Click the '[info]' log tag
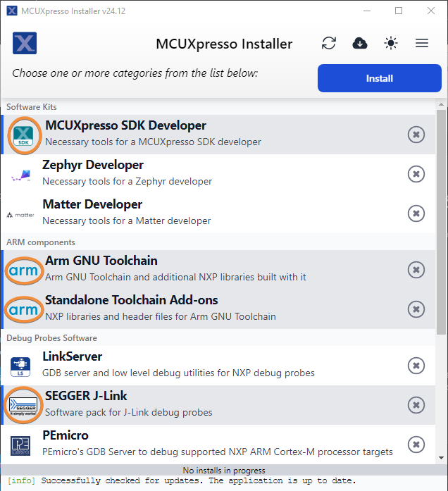 21,481
